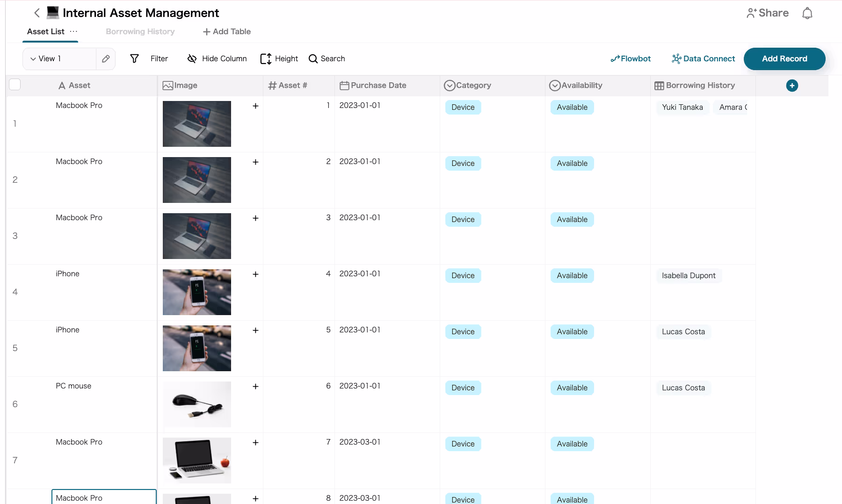Add image to Asset #7 row
Viewport: 842px width, 504px height.
(x=255, y=442)
